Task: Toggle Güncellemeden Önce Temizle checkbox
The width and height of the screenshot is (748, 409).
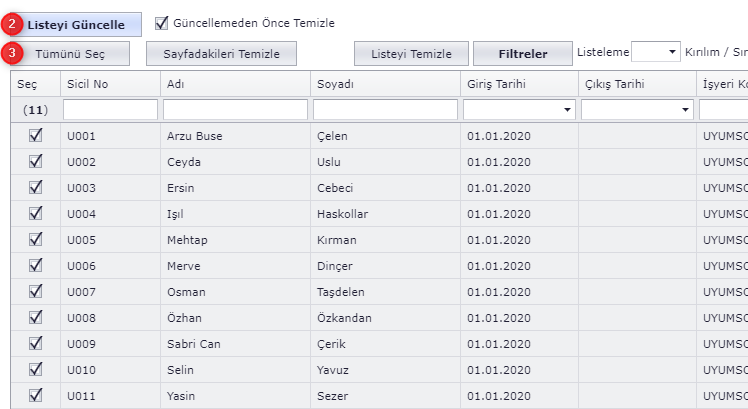Action: [x=162, y=22]
